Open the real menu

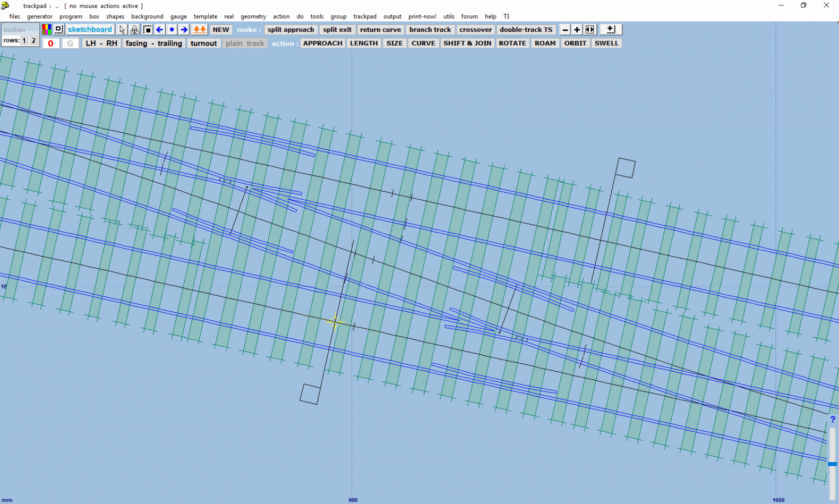coord(229,16)
